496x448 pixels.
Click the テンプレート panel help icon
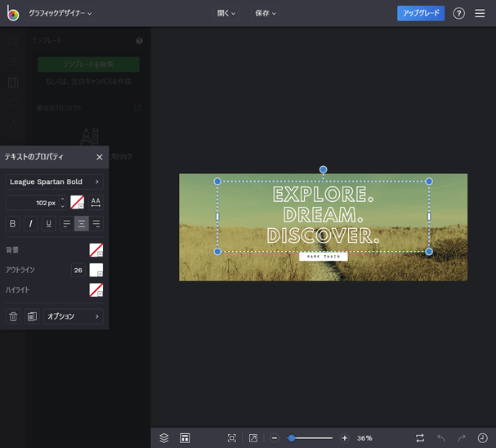[x=139, y=41]
